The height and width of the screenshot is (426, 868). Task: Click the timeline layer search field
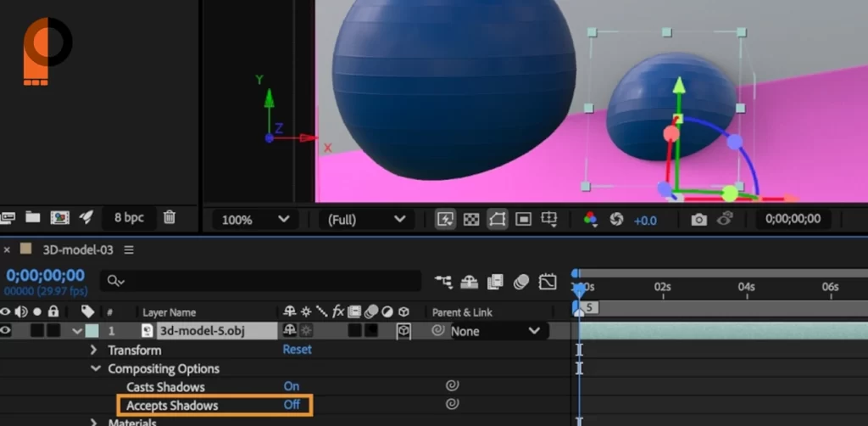260,281
